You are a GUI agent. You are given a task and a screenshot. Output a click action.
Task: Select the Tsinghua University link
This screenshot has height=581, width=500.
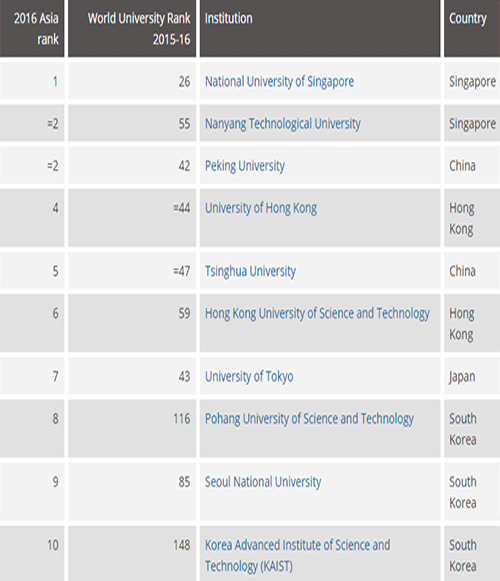250,271
